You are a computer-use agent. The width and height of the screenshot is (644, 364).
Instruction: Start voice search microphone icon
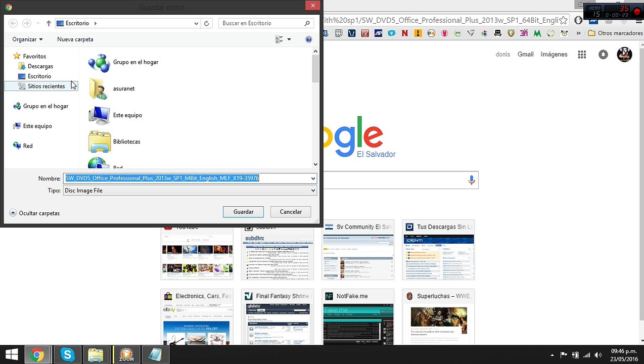tap(471, 180)
